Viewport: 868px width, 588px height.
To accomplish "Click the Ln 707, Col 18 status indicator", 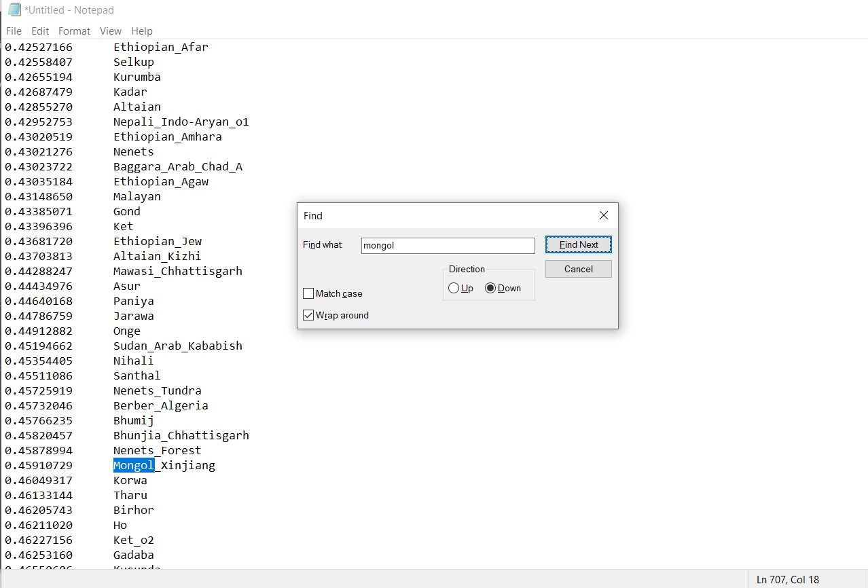I will [788, 580].
